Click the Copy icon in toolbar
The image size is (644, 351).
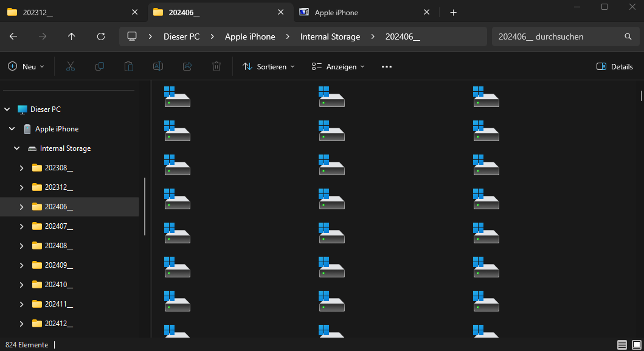[x=100, y=66]
